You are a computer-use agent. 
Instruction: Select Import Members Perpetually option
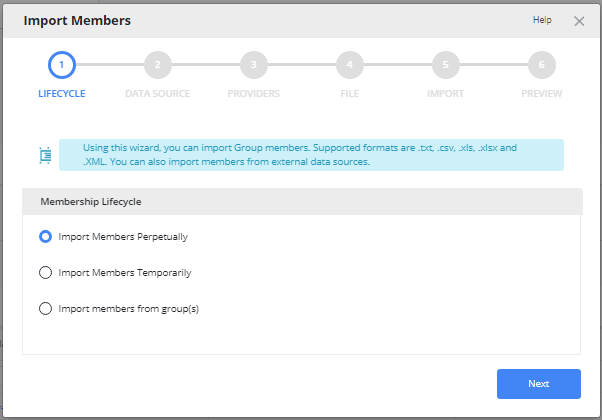point(45,237)
